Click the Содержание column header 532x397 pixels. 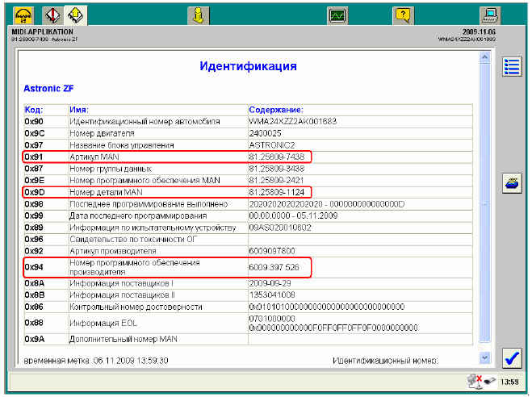tap(276, 110)
